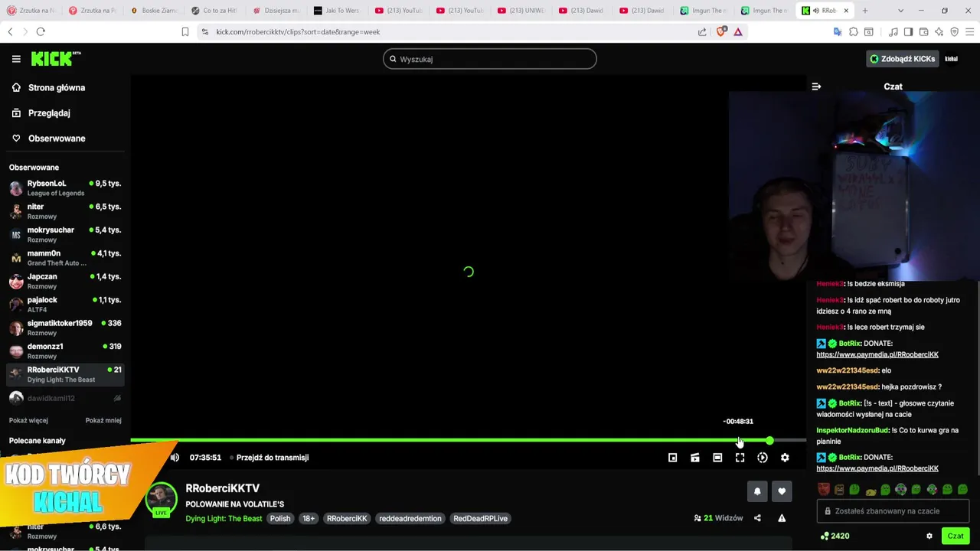980x551 pixels.
Task: Open player settings gear
Action: click(785, 458)
